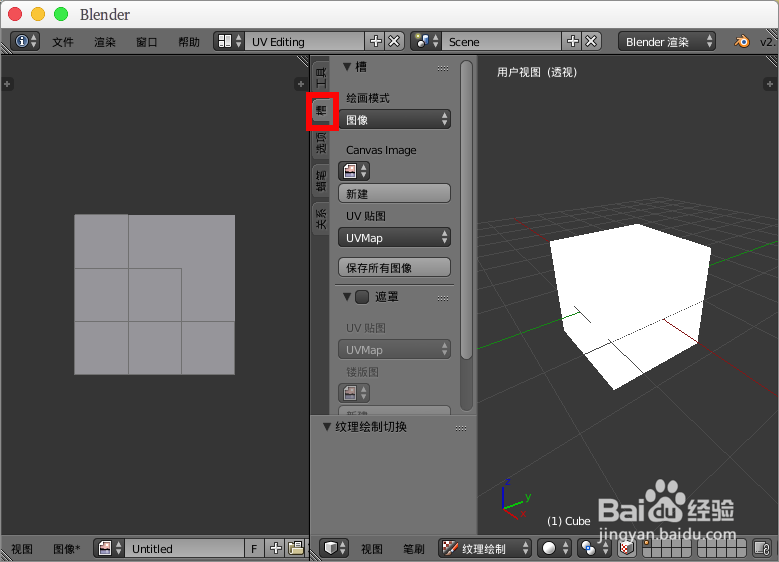Click 3D view properties region plus icon
Screen dimensions: 779x562
[x=770, y=84]
